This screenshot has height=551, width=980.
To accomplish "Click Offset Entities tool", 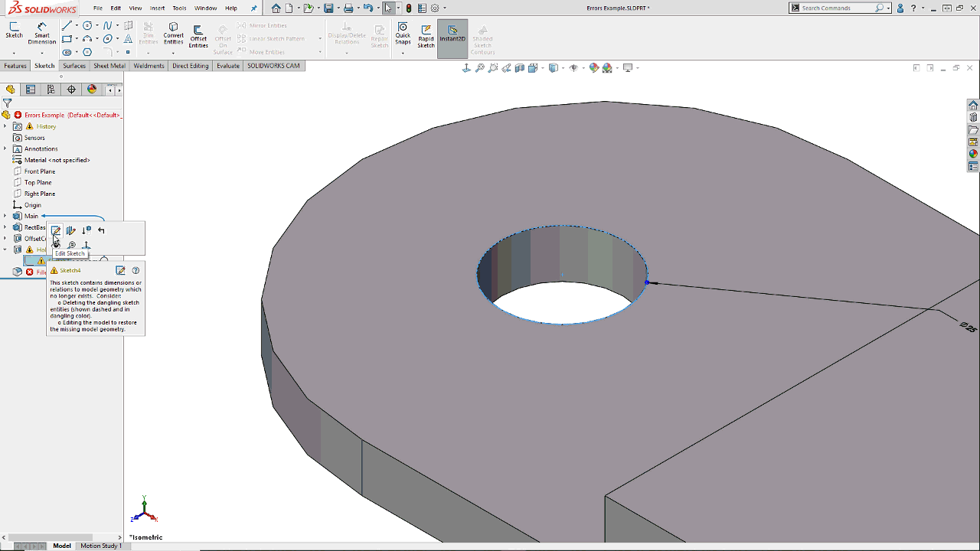I will click(x=198, y=35).
